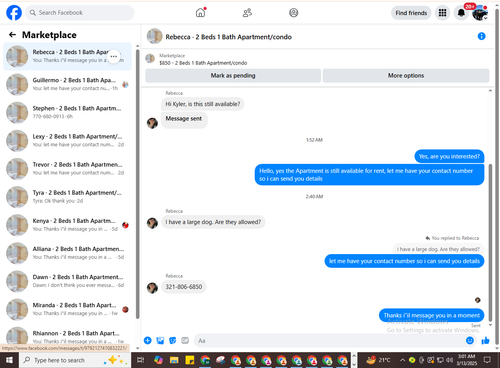The height and width of the screenshot is (368, 500).
Task: Click Guillermo's listing thumbnail
Action: [17, 84]
